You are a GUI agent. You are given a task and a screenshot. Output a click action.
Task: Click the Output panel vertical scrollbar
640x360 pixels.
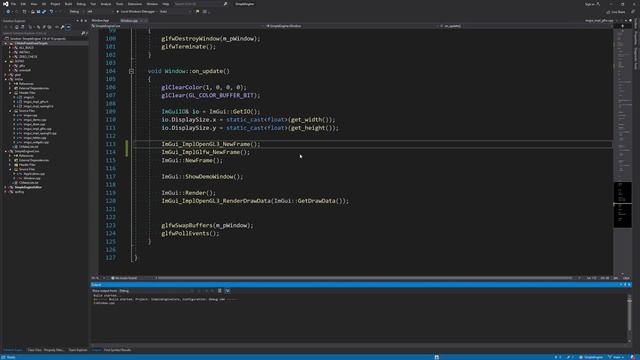[x=630, y=318]
